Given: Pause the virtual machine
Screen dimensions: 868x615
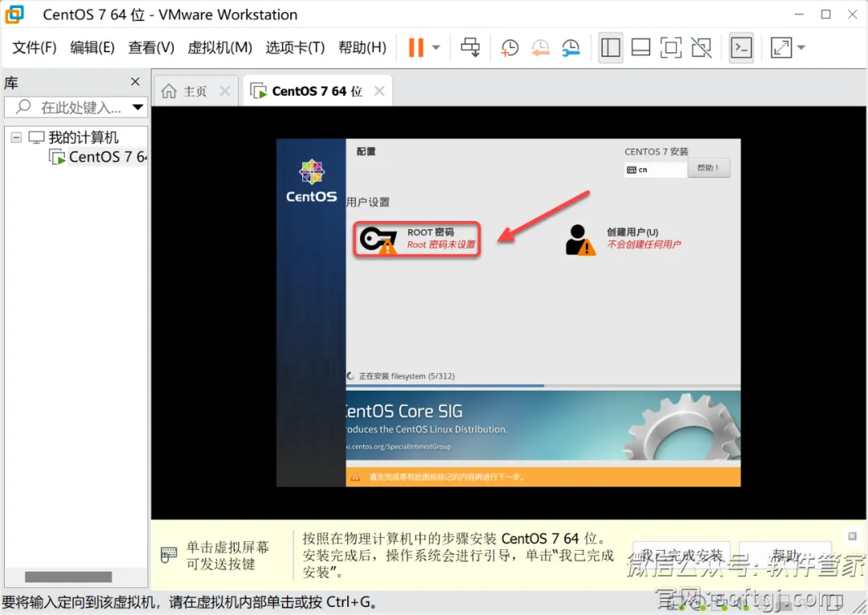Looking at the screenshot, I should pos(416,47).
